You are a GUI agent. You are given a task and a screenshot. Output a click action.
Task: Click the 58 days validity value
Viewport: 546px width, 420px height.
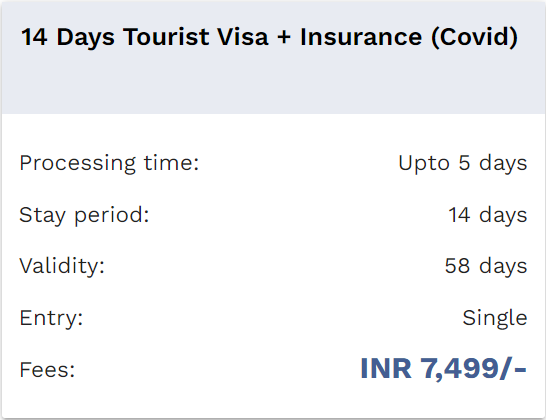click(x=486, y=266)
